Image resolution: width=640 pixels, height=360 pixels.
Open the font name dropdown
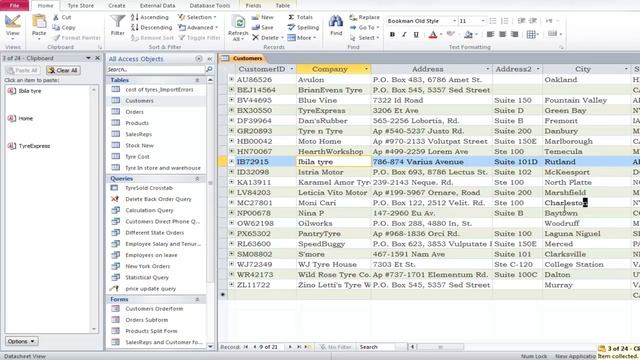[454, 21]
